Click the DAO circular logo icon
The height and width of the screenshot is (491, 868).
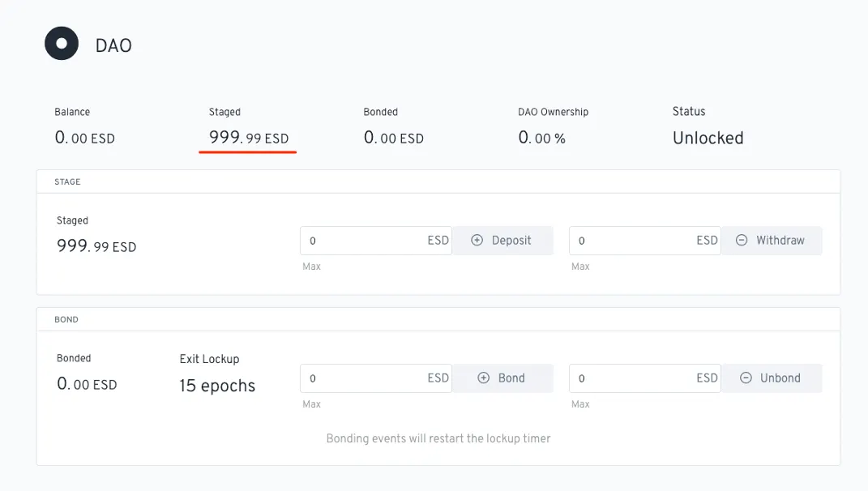tap(62, 43)
